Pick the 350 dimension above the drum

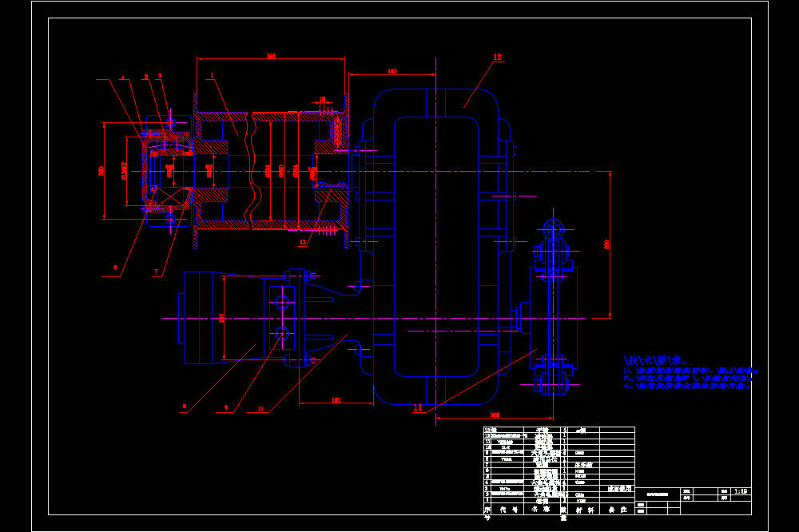pos(271,56)
